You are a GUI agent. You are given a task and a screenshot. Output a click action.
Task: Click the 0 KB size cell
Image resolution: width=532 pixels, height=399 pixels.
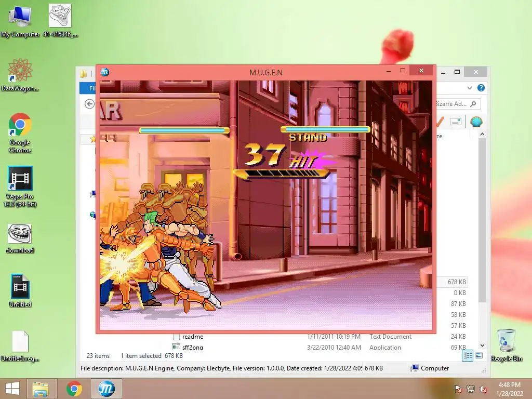pyautogui.click(x=460, y=293)
